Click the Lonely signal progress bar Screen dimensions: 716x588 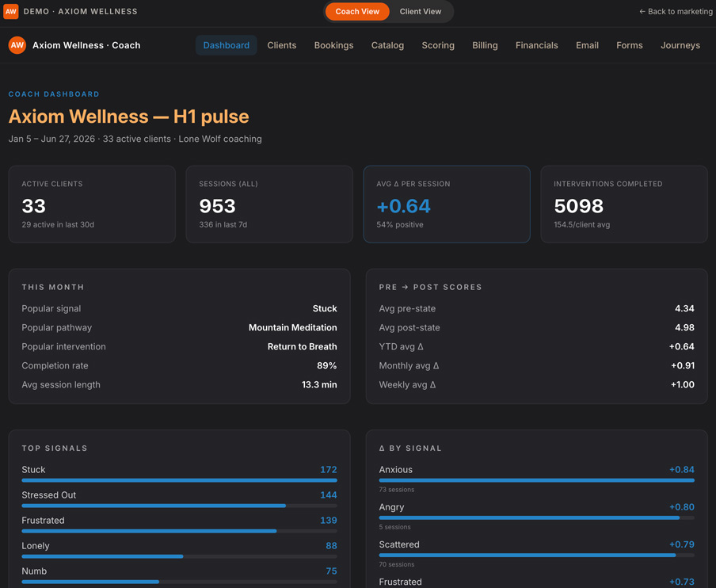180,556
